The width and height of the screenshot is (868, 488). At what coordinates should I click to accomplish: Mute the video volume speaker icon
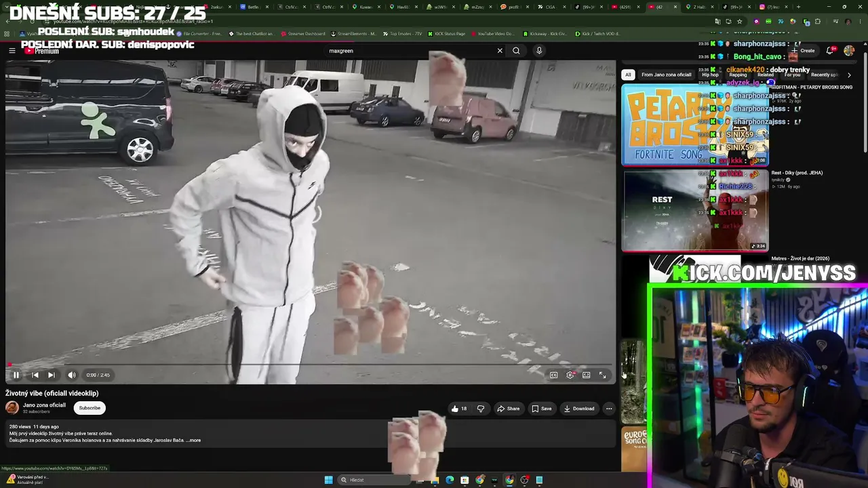click(x=72, y=375)
